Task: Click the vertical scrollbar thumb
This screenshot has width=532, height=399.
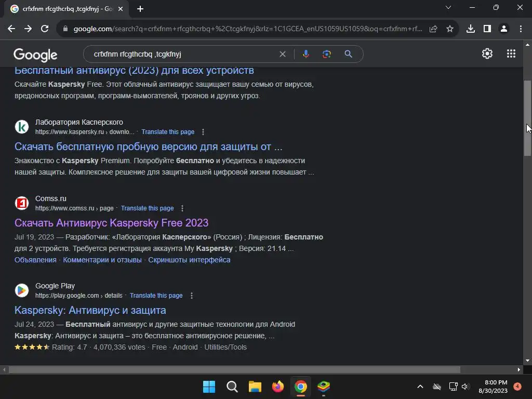Action: click(x=527, y=118)
